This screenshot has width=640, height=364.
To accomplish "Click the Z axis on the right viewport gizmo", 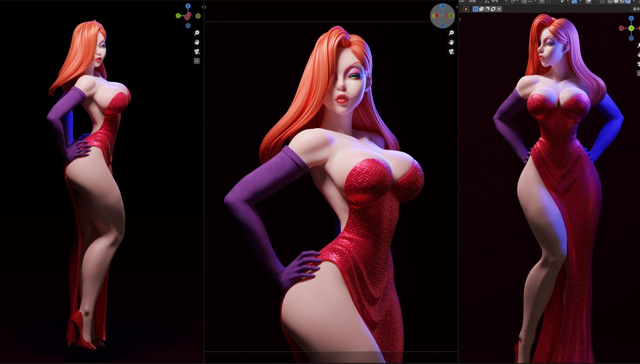I will [631, 18].
